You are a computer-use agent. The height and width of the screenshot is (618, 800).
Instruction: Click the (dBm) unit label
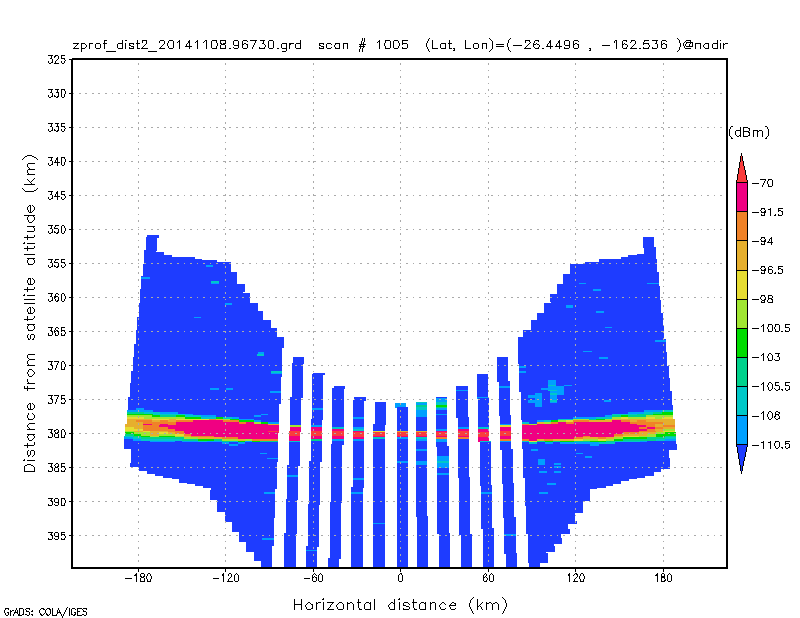tap(748, 132)
